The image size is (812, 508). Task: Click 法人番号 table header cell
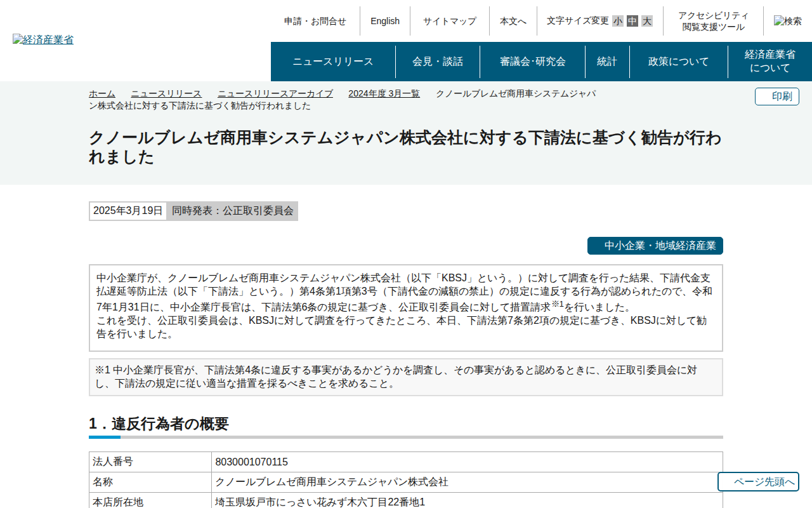tap(150, 462)
